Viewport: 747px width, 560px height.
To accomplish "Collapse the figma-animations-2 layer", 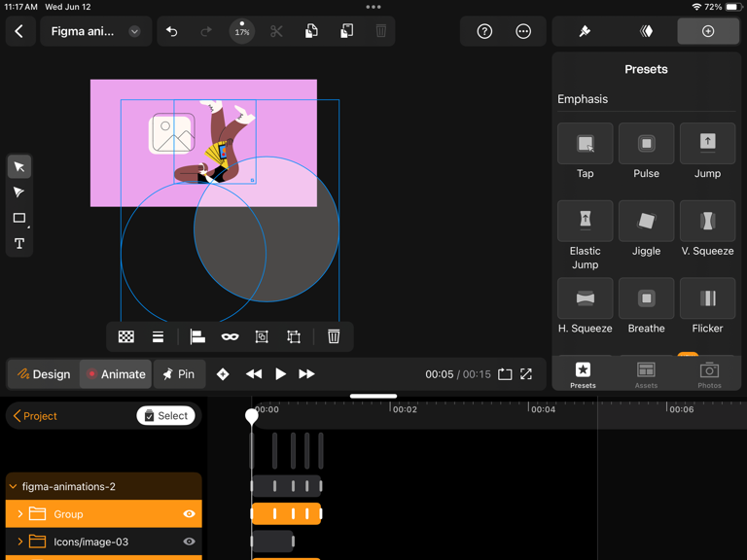I will click(14, 487).
